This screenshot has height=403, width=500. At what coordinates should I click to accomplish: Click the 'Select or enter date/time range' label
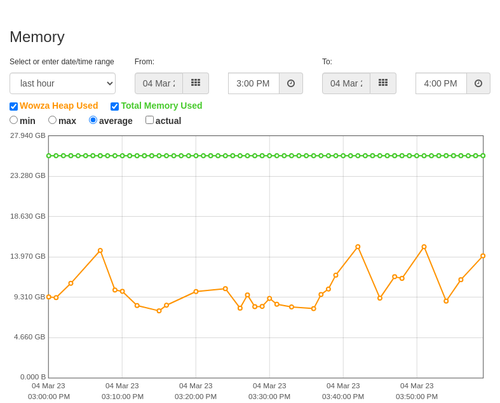tap(62, 62)
